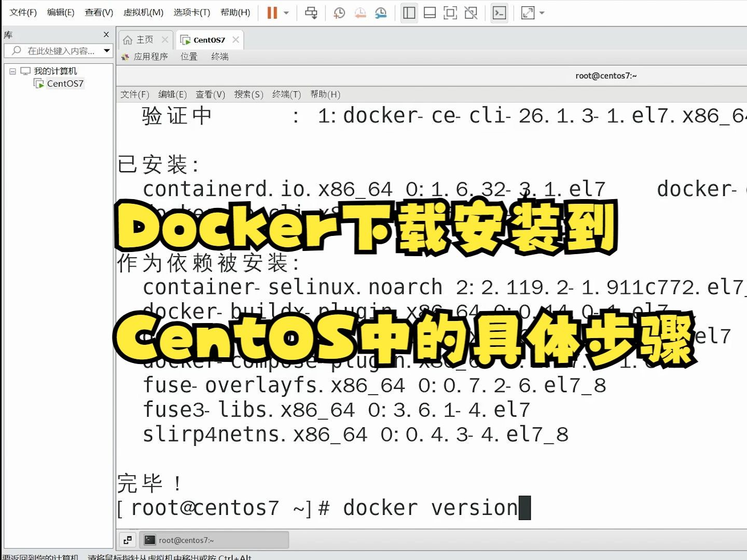Open the VMware 帮助(H) menu

coord(236,12)
